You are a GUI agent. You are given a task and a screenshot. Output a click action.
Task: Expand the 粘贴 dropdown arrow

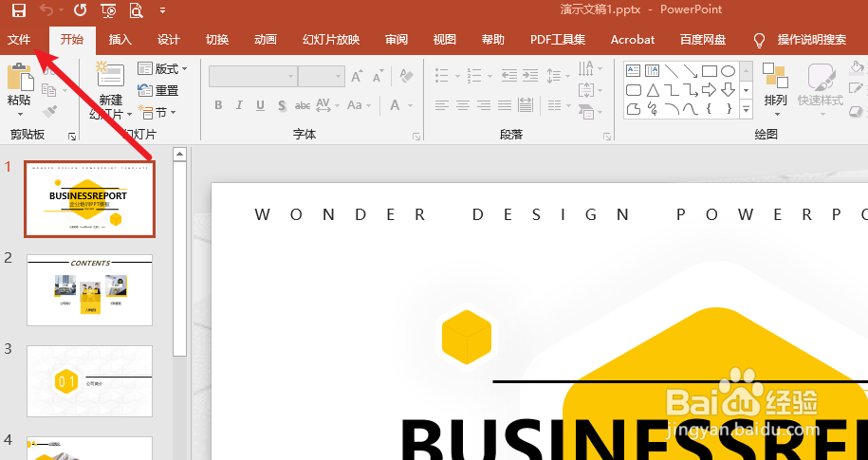coord(20,115)
